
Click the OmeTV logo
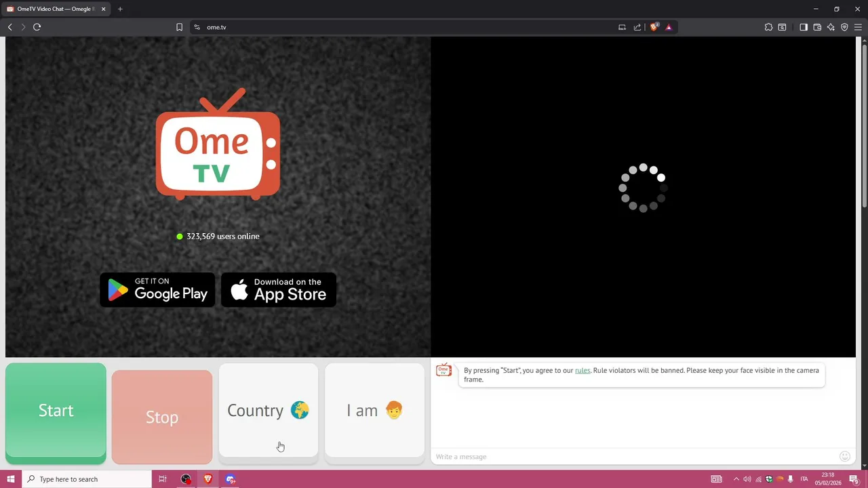(218, 144)
